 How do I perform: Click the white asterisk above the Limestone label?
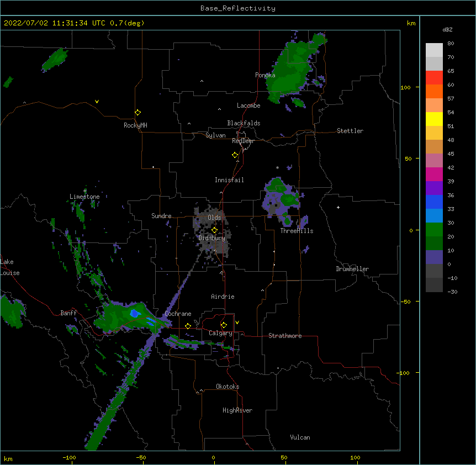click(x=85, y=191)
